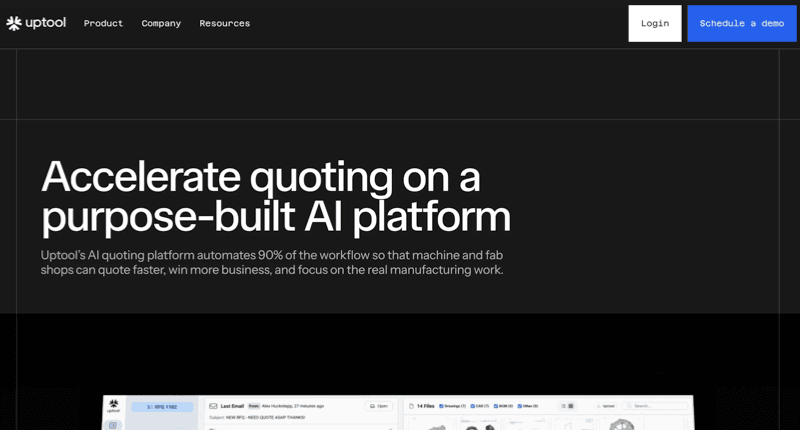Click the uptool logo in preview sidebar
The width and height of the screenshot is (800, 430).
click(114, 406)
